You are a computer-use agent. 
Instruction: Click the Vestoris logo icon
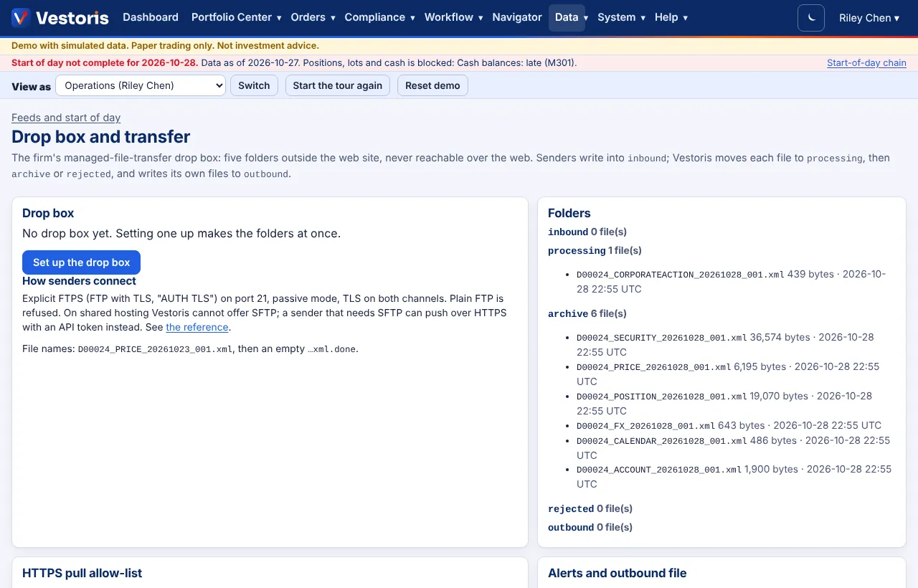[x=21, y=17]
